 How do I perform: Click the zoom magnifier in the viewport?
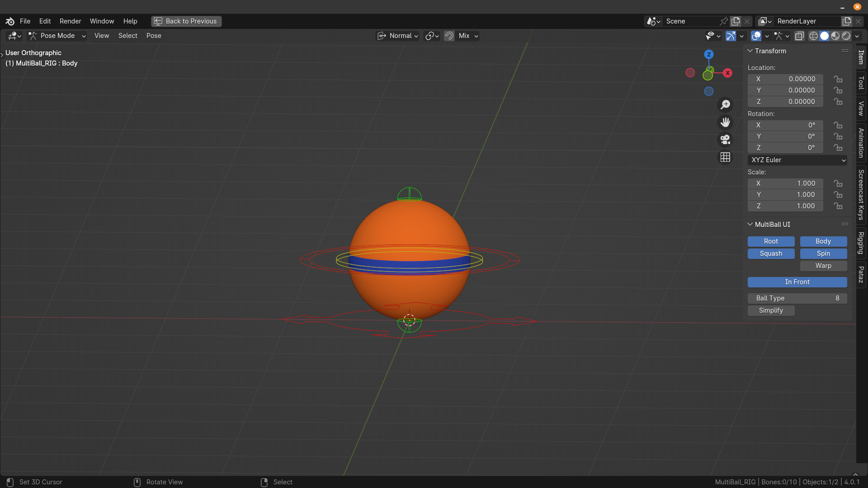tap(725, 105)
